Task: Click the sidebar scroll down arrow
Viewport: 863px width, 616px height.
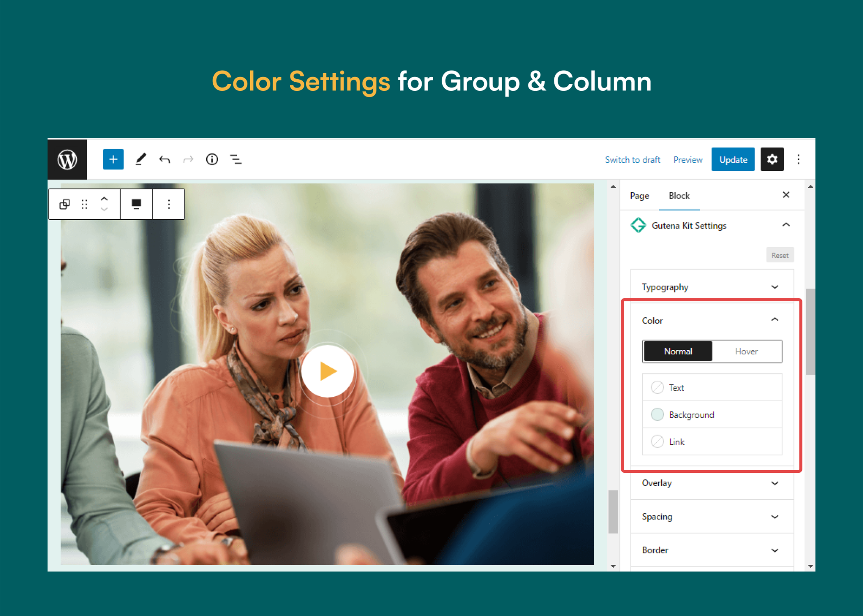Action: [810, 566]
